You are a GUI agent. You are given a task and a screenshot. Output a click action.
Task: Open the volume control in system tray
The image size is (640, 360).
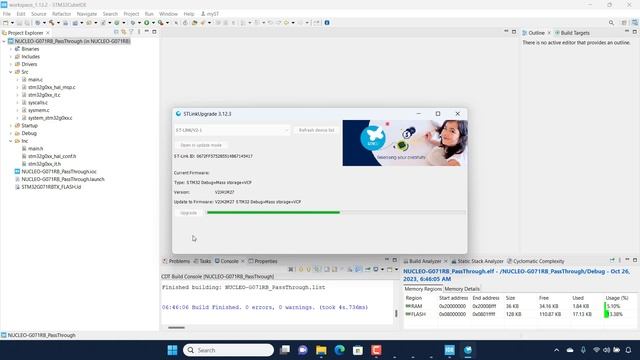[607, 350]
